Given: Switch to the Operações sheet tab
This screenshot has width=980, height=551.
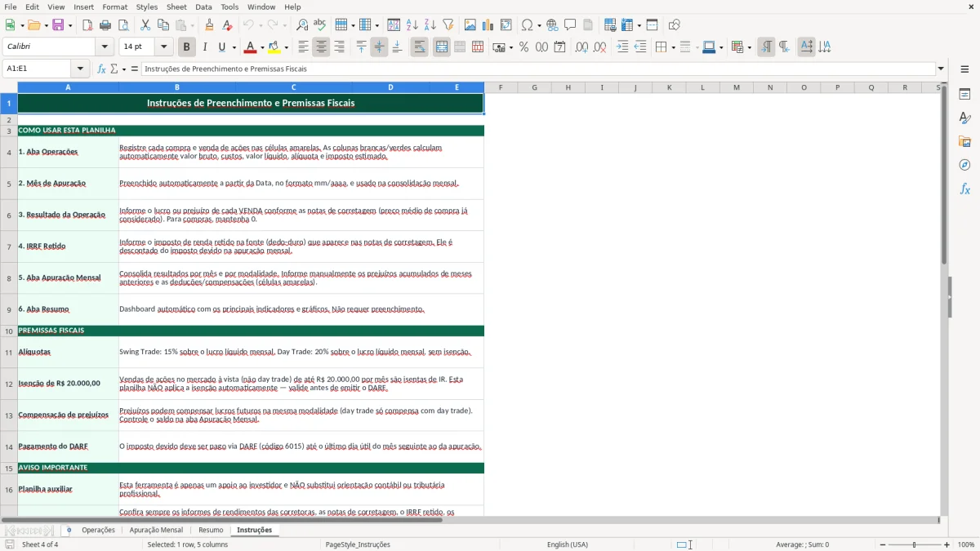Looking at the screenshot, I should pyautogui.click(x=98, y=530).
